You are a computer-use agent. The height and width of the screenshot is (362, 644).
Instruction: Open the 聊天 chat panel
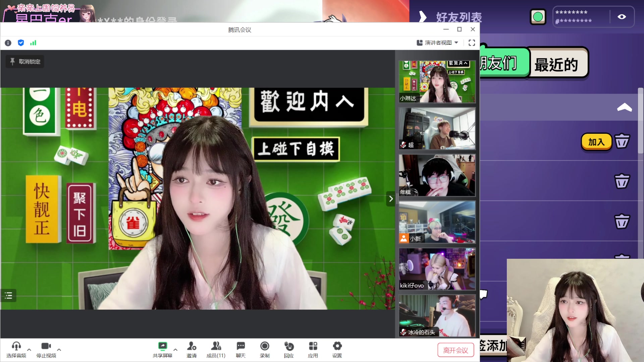(240, 349)
